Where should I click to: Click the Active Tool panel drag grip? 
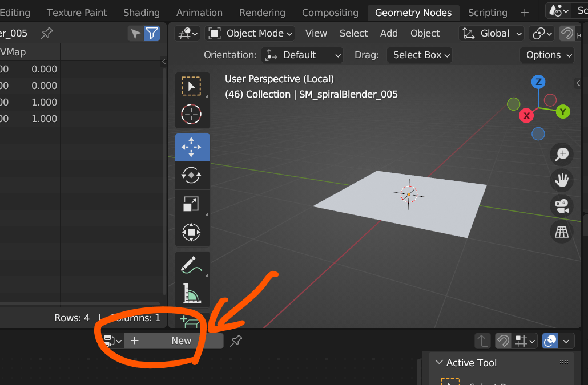click(563, 362)
